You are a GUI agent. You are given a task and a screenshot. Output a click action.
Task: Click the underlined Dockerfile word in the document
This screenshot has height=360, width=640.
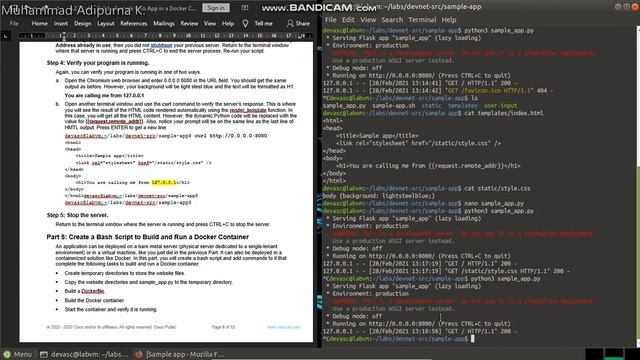point(93,291)
